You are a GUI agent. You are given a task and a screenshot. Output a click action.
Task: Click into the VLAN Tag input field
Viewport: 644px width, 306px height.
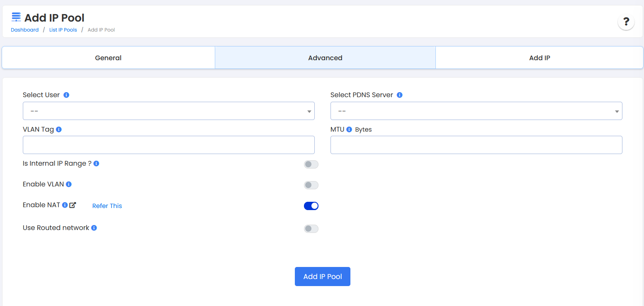[168, 145]
